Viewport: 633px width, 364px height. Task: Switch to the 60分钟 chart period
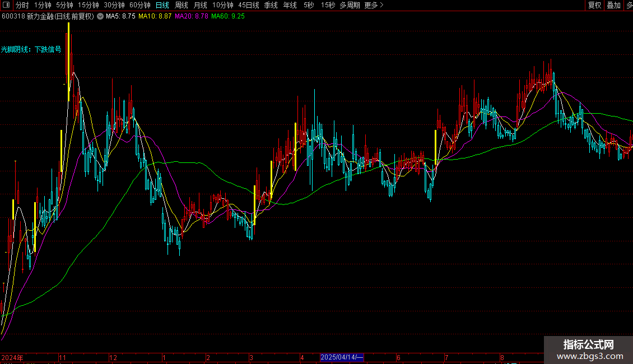click(x=140, y=5)
